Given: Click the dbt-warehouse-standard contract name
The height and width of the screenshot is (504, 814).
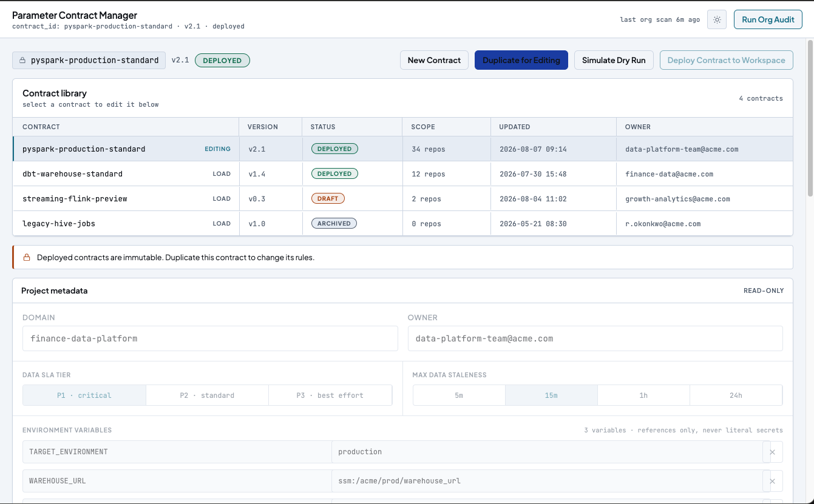Looking at the screenshot, I should [72, 174].
